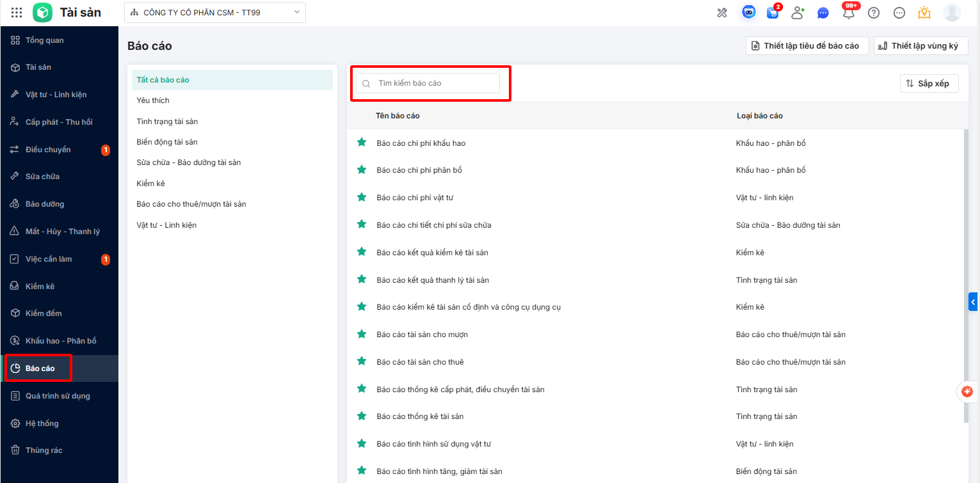The image size is (980, 483).
Task: Toggle star for 'Báo cáo tài sản cho thuê'
Action: point(362,361)
